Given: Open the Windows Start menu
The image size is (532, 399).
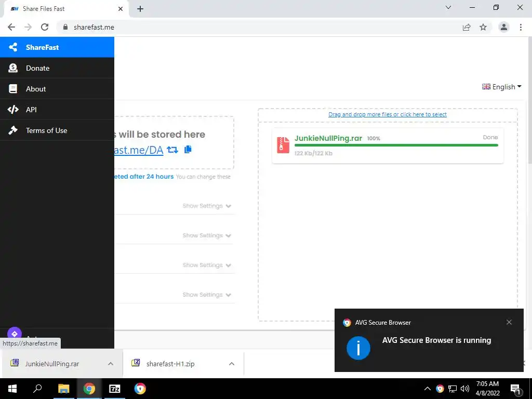Looking at the screenshot, I should coord(12,389).
